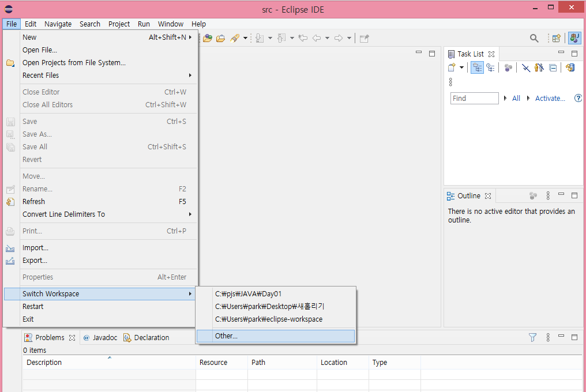586x392 pixels.
Task: Click the Outline focus icon
Action: click(534, 195)
